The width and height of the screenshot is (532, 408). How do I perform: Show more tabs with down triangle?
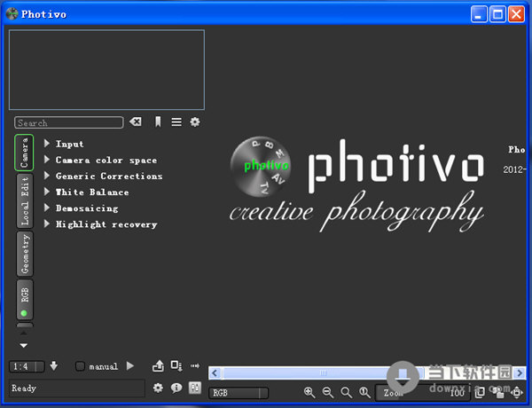click(23, 346)
